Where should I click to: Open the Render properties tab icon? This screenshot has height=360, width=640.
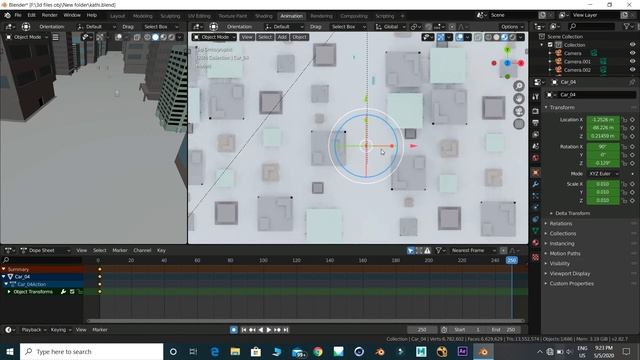[x=536, y=111]
